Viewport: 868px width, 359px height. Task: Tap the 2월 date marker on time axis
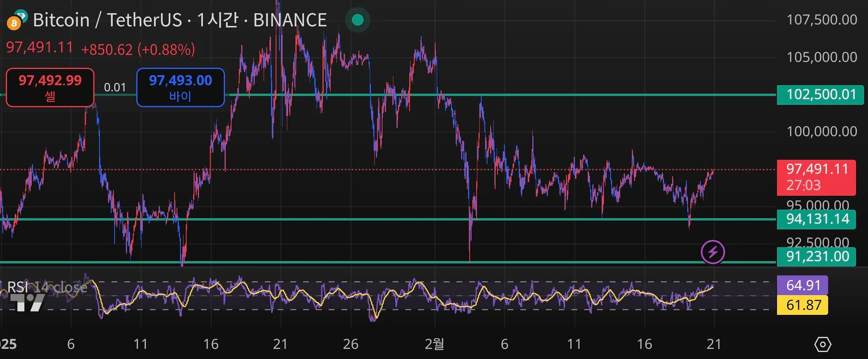(434, 344)
